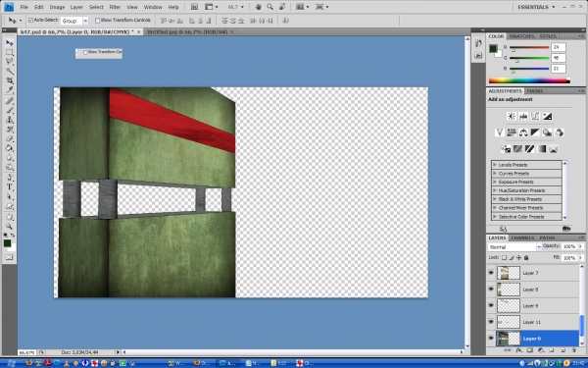Launch Bridge from the application bar
This screenshot has width=588, height=368.
click(194, 7)
